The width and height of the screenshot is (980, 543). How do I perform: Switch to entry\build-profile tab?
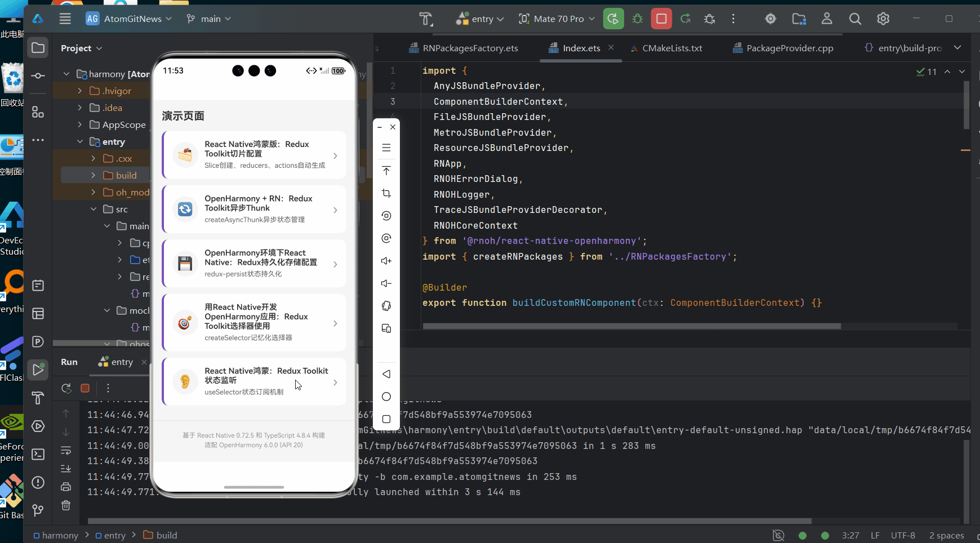point(903,48)
